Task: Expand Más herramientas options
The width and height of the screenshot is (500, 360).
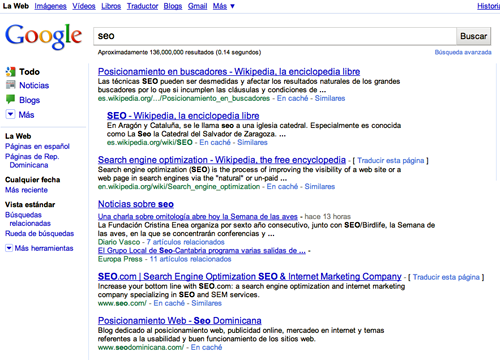Action: [x=9, y=248]
